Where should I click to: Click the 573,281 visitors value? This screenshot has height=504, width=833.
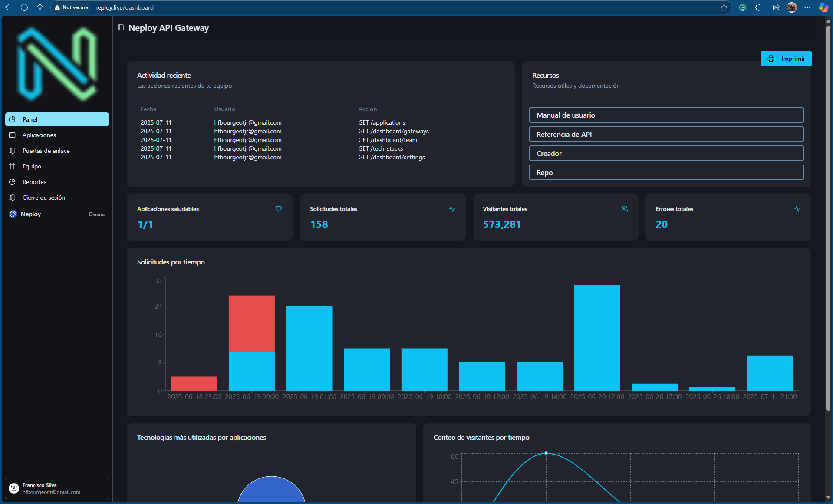(x=502, y=224)
